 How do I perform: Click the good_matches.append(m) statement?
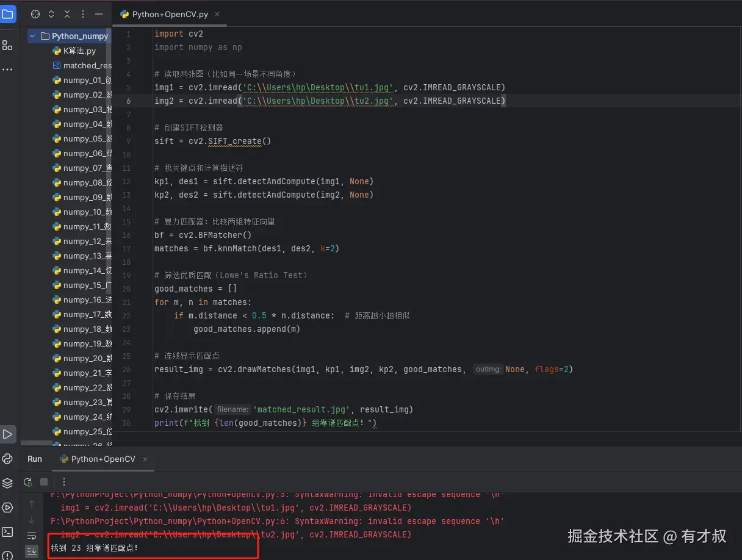tap(247, 329)
